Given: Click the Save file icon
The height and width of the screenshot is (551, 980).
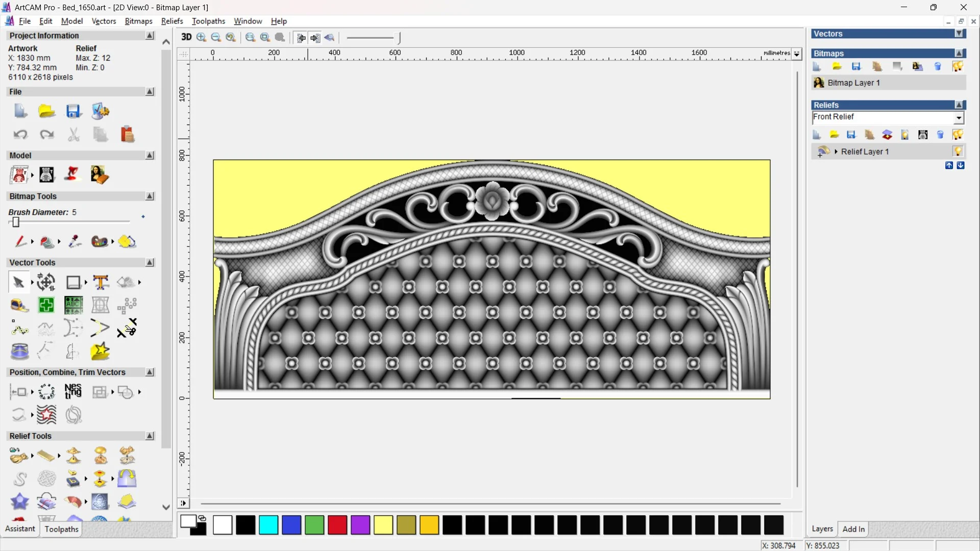Looking at the screenshot, I should (73, 111).
